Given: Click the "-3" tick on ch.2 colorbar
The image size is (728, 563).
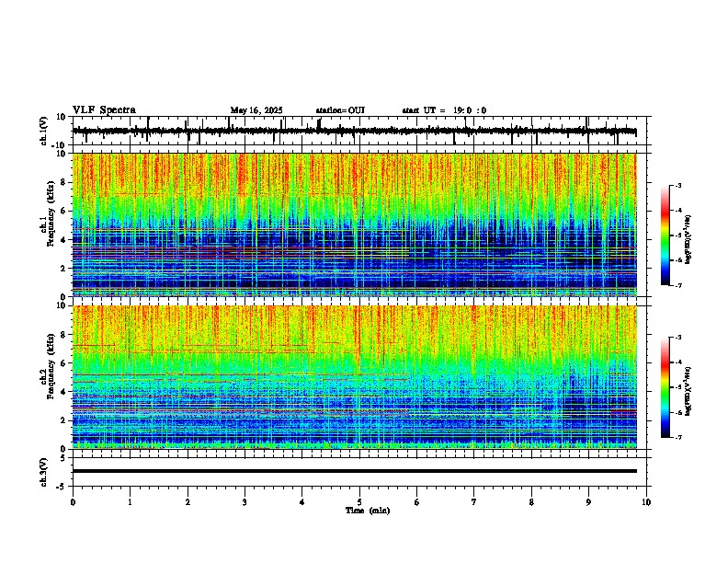Looking at the screenshot, I should click(x=677, y=338).
